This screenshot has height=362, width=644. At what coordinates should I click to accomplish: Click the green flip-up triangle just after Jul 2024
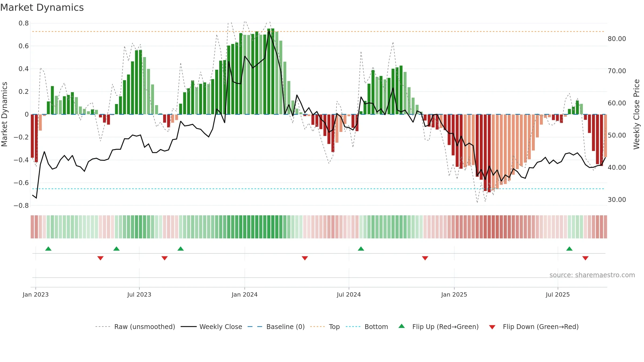(x=361, y=249)
